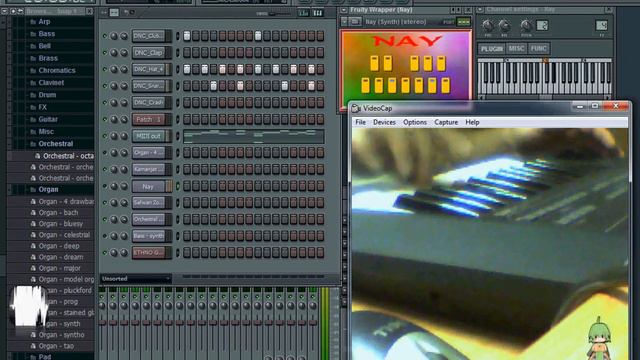Screen dimensions: 640x360
Task: Click the DNC_Clap channel button
Action: point(149,53)
